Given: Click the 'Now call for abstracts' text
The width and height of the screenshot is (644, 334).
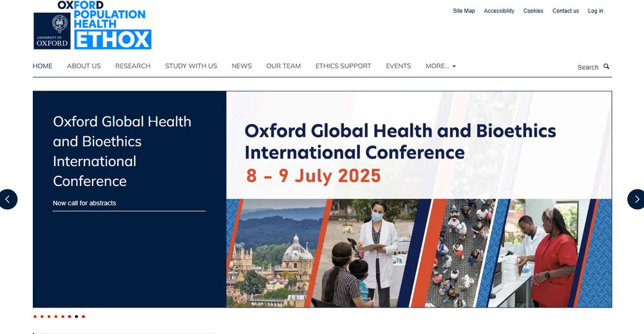Looking at the screenshot, I should 84,203.
